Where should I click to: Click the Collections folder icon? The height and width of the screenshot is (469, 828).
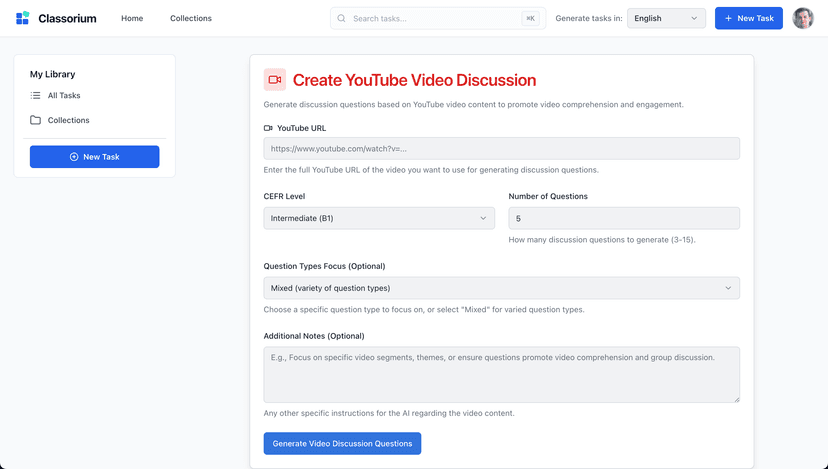pos(35,120)
